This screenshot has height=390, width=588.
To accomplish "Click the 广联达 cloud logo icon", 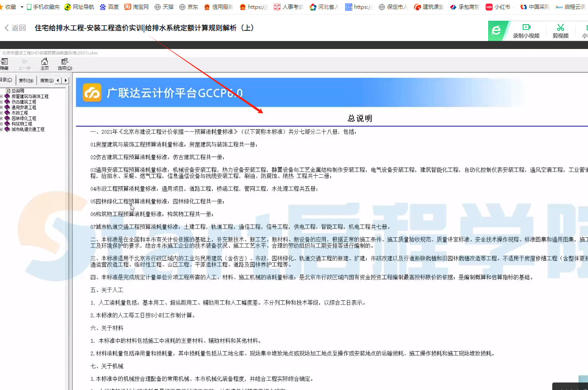I will (92, 93).
